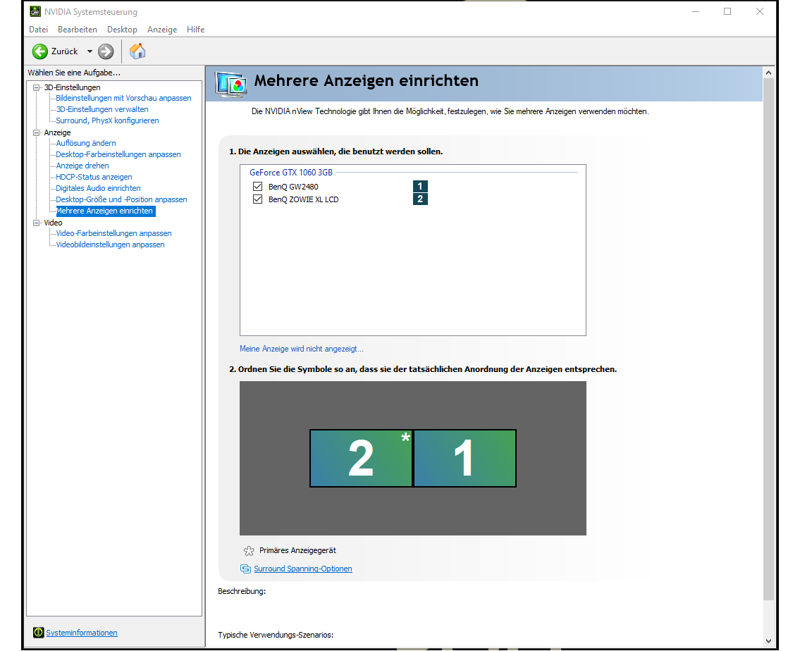Open the home icon in toolbar
Viewport: 812px width, 651px height.
click(137, 51)
